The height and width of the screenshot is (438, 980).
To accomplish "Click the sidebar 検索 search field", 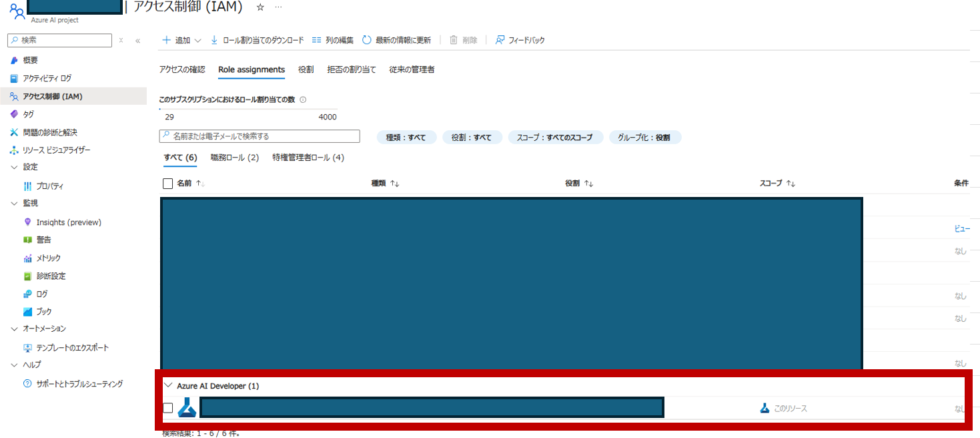I will point(59,41).
